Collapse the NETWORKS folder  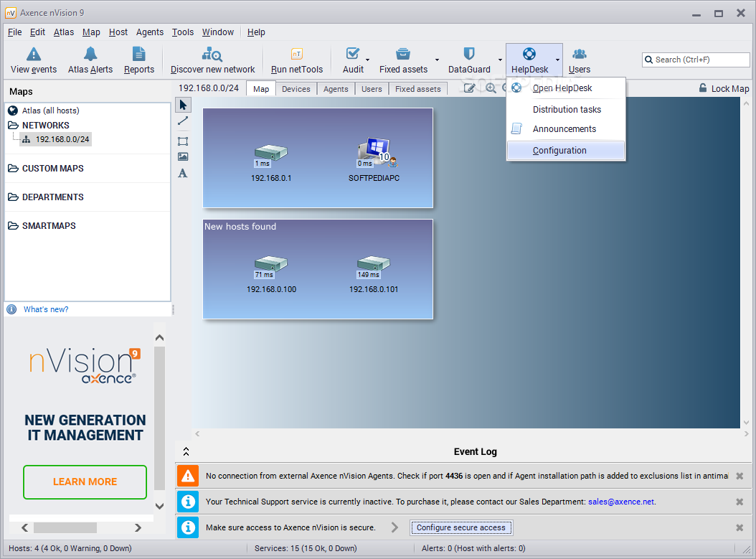point(13,126)
